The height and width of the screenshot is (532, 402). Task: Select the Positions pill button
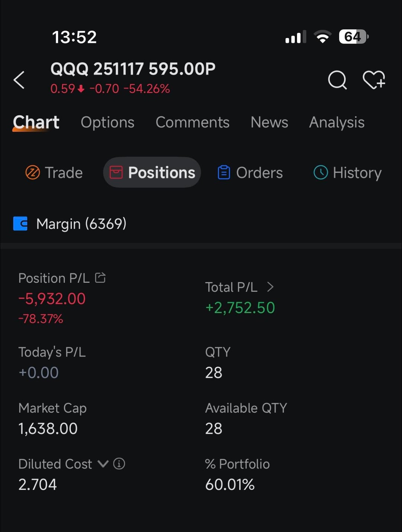pyautogui.click(x=152, y=172)
